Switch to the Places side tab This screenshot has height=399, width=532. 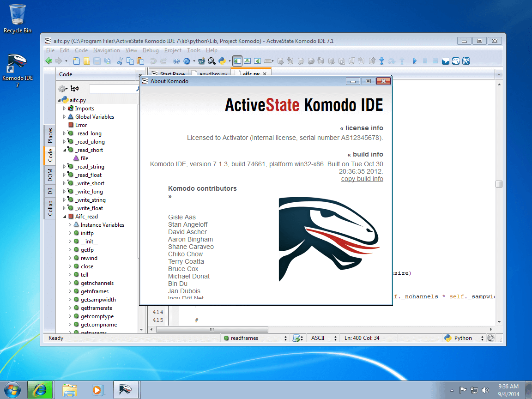(50, 135)
